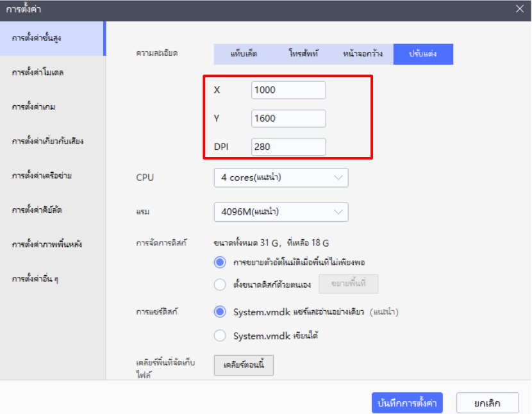Screen dimensions: 532x414
Task: Open การตั้งค่าเกี่ยวกับเสียง audio settings section
Action: [53, 141]
